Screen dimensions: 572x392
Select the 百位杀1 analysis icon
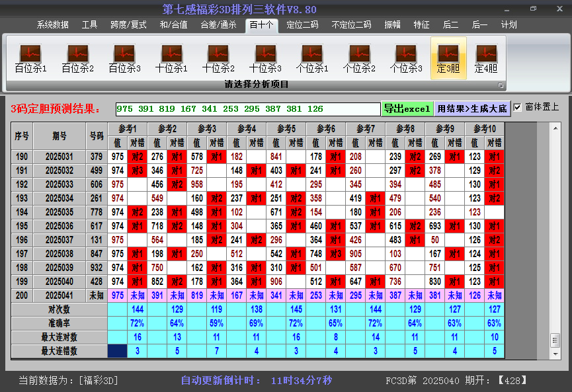coord(30,58)
